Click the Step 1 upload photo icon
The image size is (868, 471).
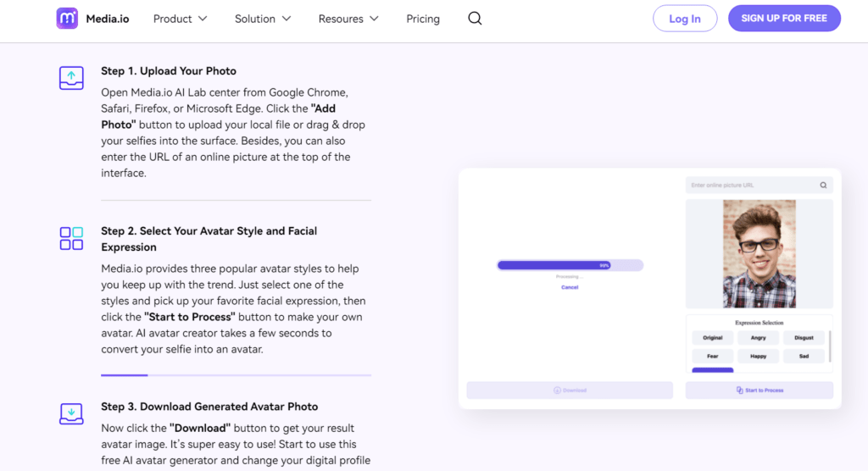tap(71, 78)
